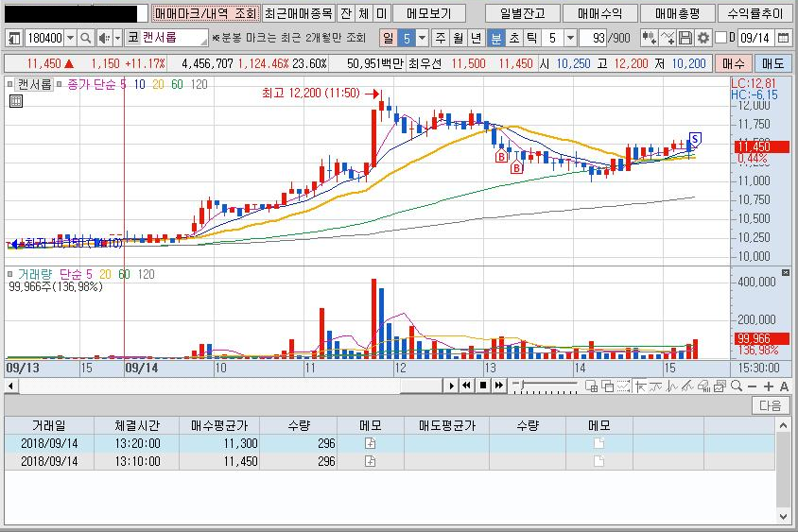Click the 수익률추이 button
The height and width of the screenshot is (532, 798).
tap(755, 13)
